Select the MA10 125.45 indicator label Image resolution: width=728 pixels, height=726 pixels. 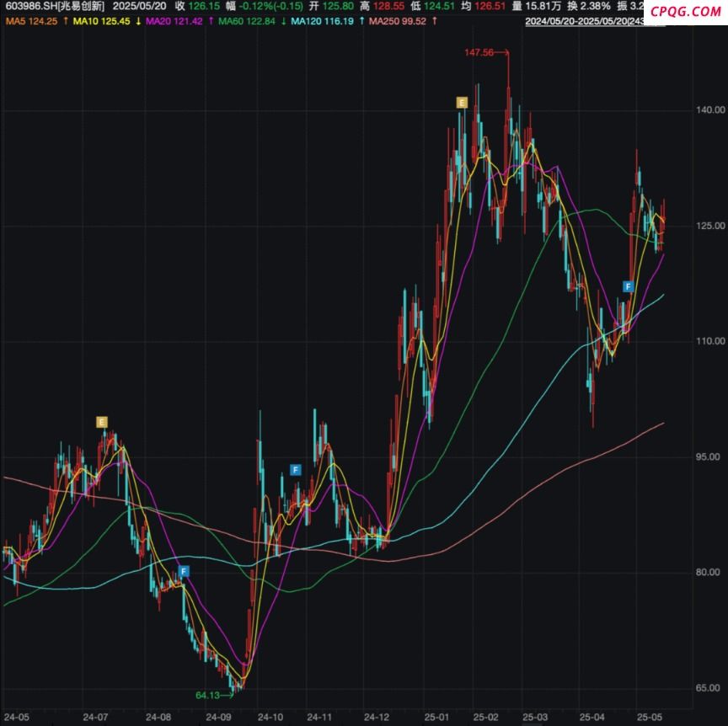click(x=101, y=21)
